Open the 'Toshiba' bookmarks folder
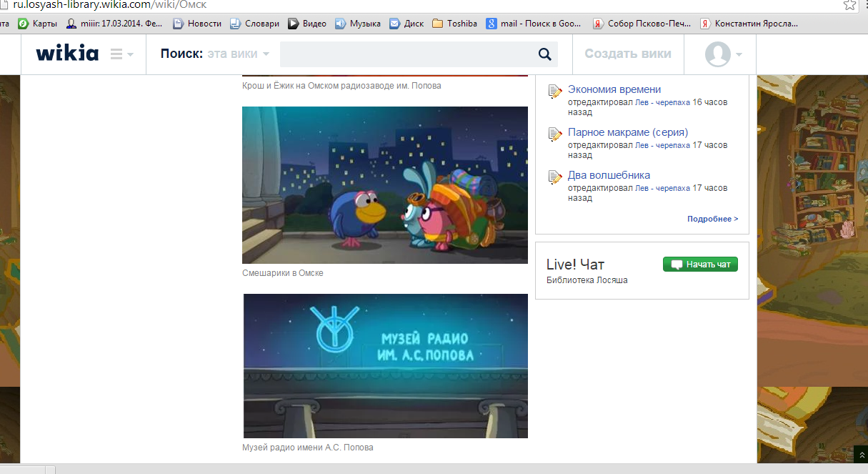 tap(454, 24)
